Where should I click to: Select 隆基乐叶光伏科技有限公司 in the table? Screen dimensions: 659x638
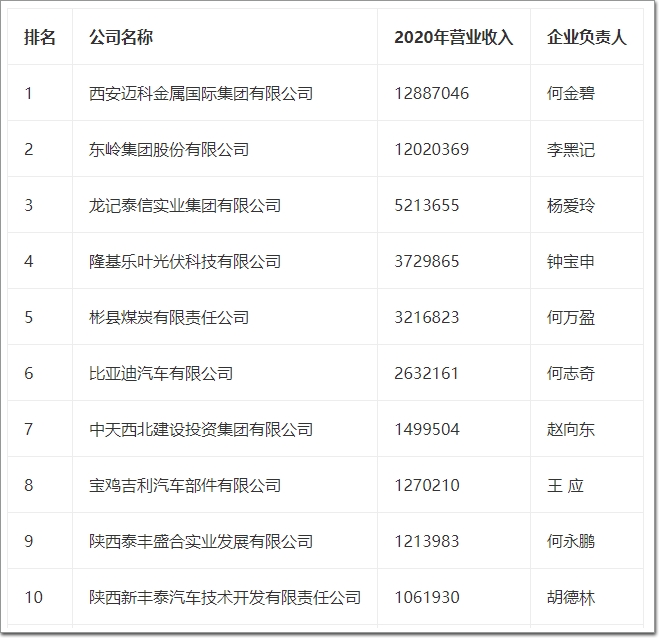click(185, 261)
